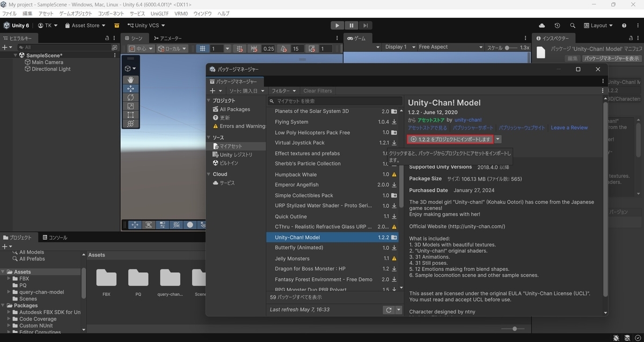This screenshot has width=644, height=342.
Task: Open the Asset Store dropdown
Action: (85, 25)
